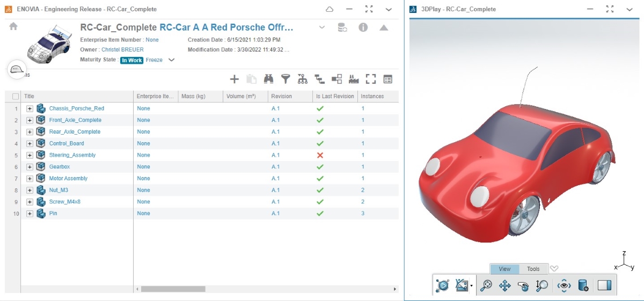Click the expand-all hierarchy icon
This screenshot has width=644, height=301.
pyautogui.click(x=303, y=79)
